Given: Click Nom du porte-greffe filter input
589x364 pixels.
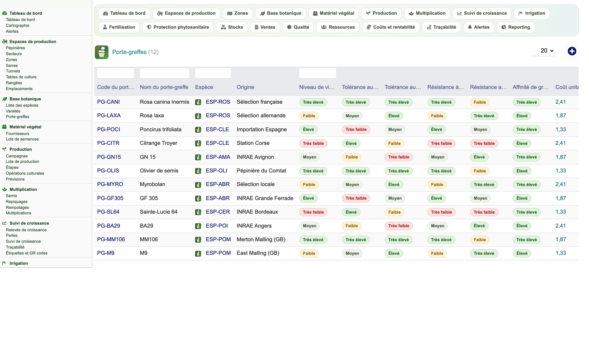Looking at the screenshot, I should coord(164,73).
